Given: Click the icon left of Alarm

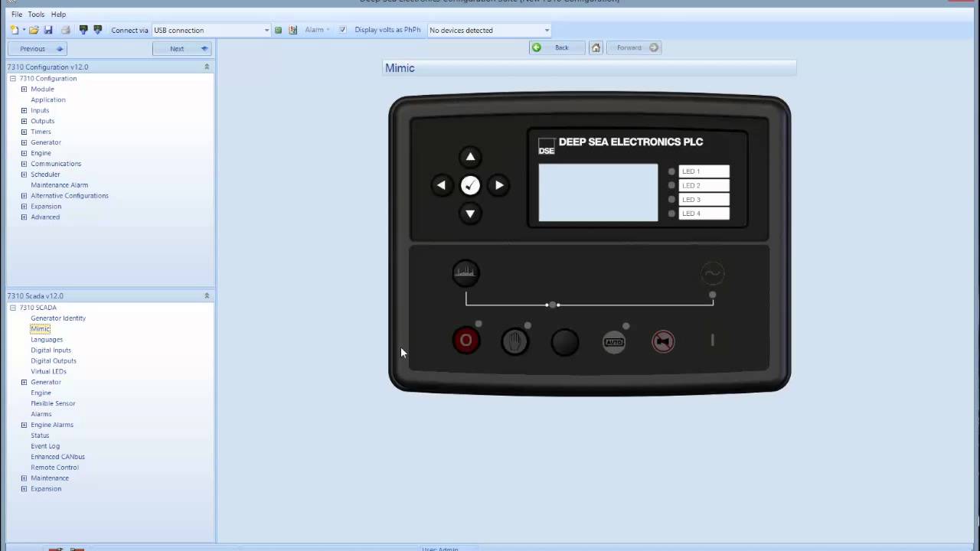Looking at the screenshot, I should point(293,30).
